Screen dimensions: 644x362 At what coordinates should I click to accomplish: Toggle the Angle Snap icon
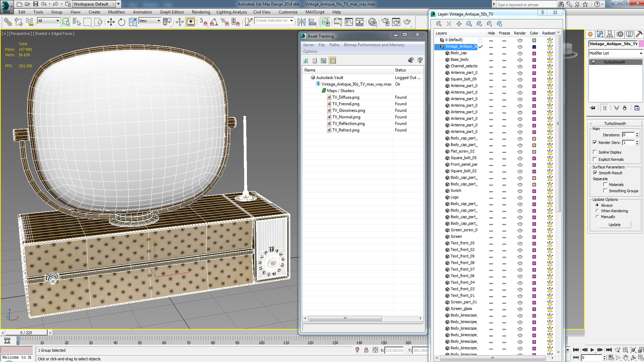(x=214, y=22)
